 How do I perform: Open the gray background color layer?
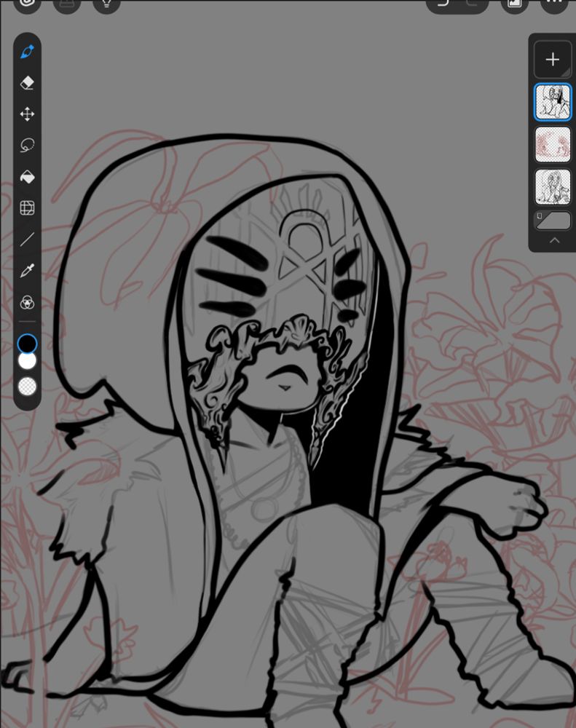552,221
